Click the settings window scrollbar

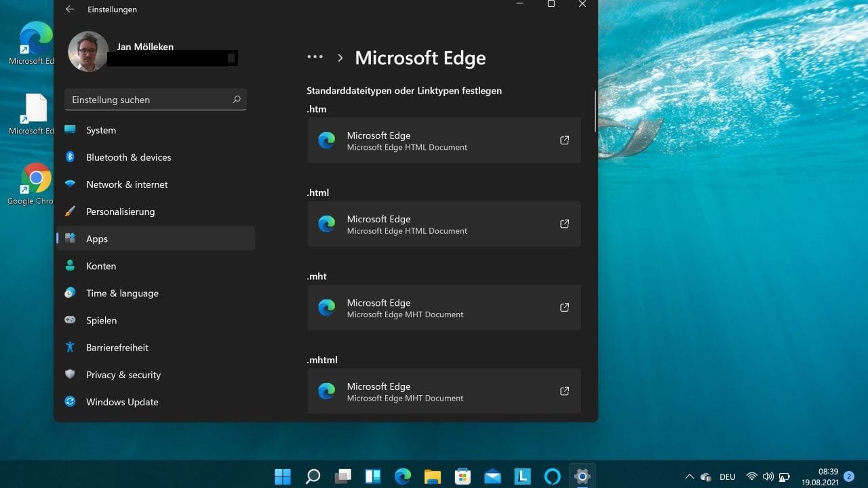[x=595, y=110]
